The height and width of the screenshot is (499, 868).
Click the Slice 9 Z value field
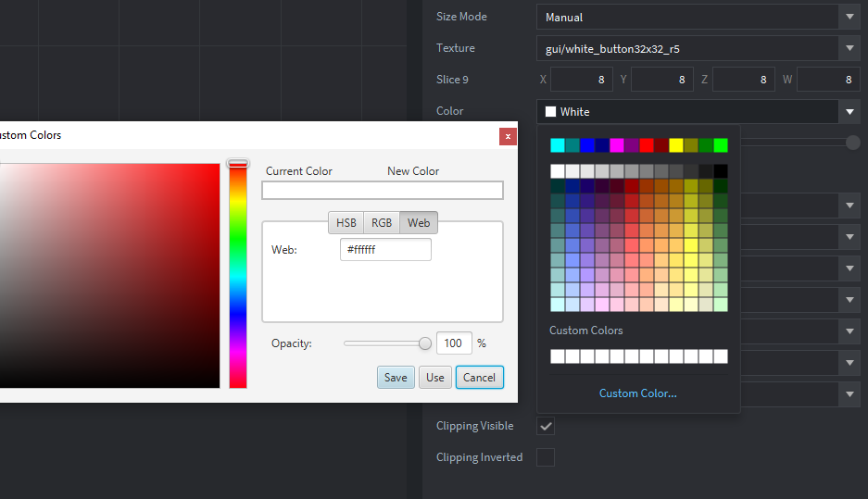point(744,80)
